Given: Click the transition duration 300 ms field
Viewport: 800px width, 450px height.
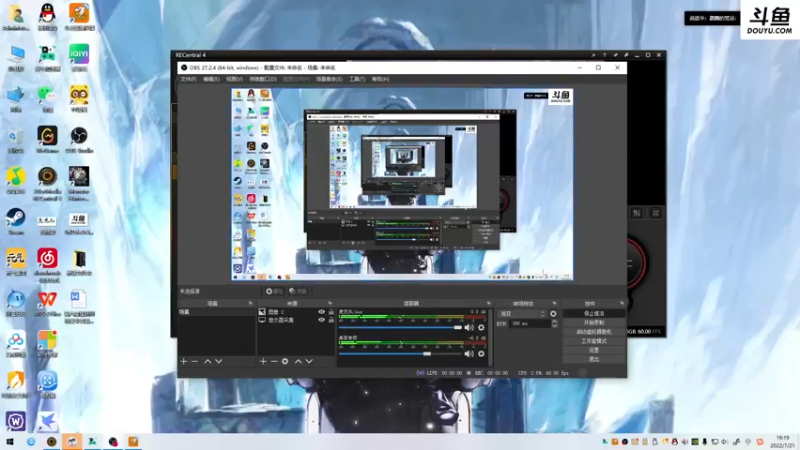Looking at the screenshot, I should [530, 323].
